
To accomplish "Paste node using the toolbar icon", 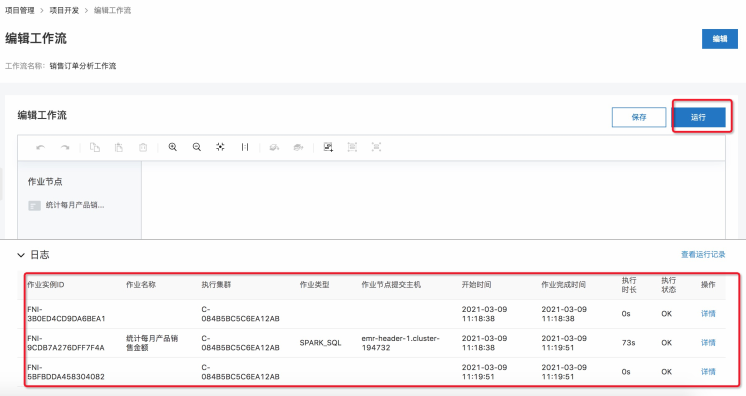I will [x=118, y=148].
